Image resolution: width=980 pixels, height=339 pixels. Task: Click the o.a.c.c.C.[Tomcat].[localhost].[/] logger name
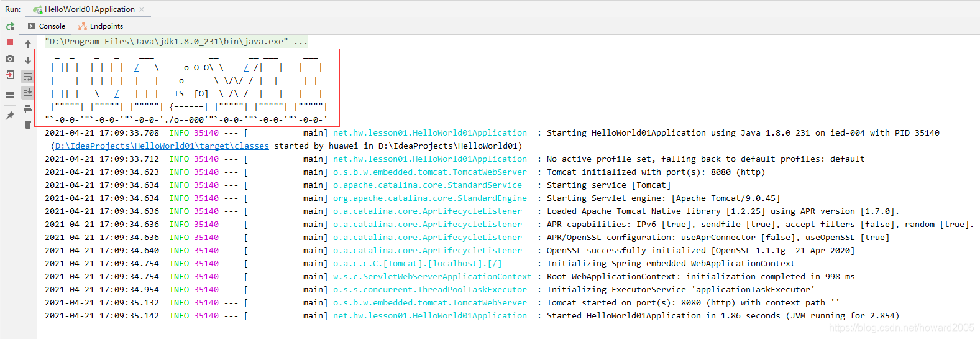[x=418, y=264]
